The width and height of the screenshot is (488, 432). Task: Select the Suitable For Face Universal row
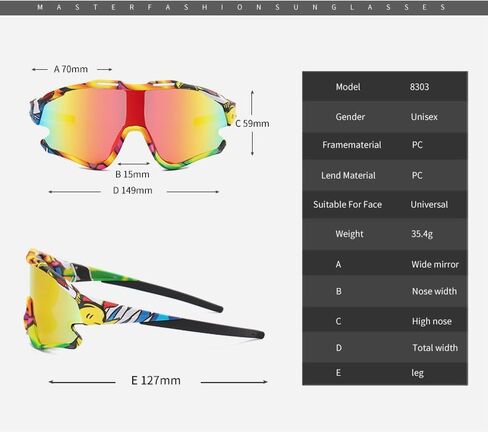pos(385,204)
